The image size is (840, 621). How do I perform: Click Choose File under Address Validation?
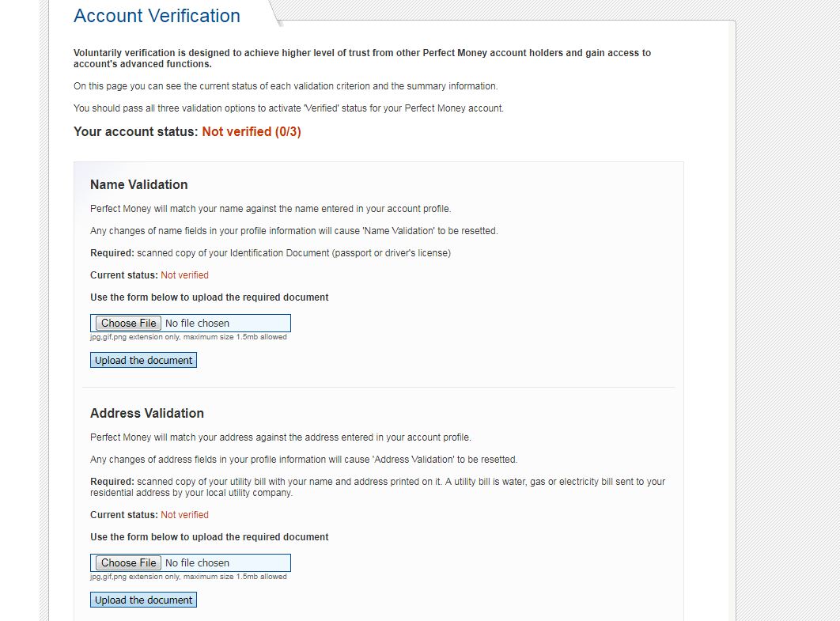click(129, 562)
